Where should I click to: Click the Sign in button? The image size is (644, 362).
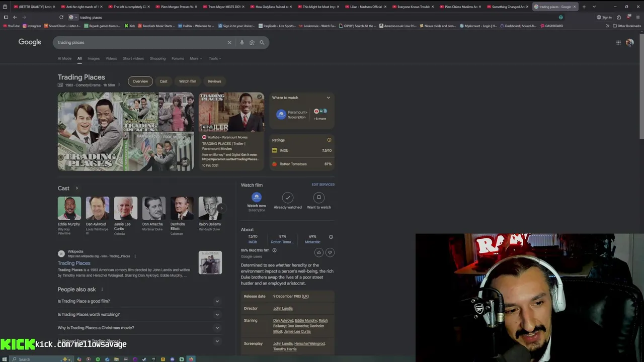tap(605, 17)
